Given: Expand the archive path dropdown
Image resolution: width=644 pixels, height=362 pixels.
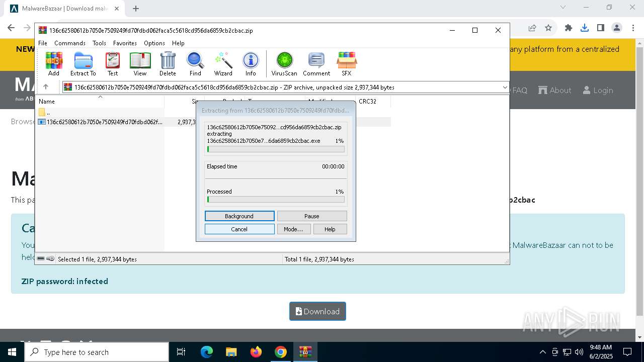Looking at the screenshot, I should pos(505,87).
